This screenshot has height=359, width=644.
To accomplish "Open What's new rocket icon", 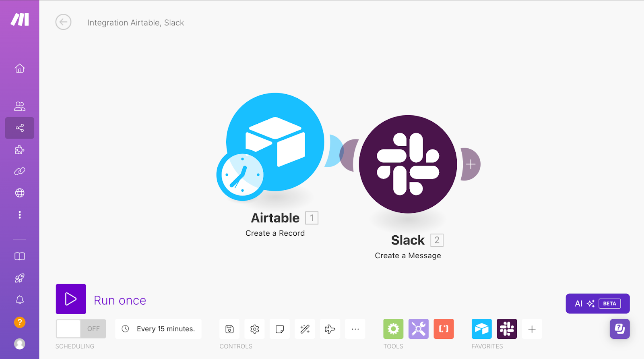I will coord(20,278).
